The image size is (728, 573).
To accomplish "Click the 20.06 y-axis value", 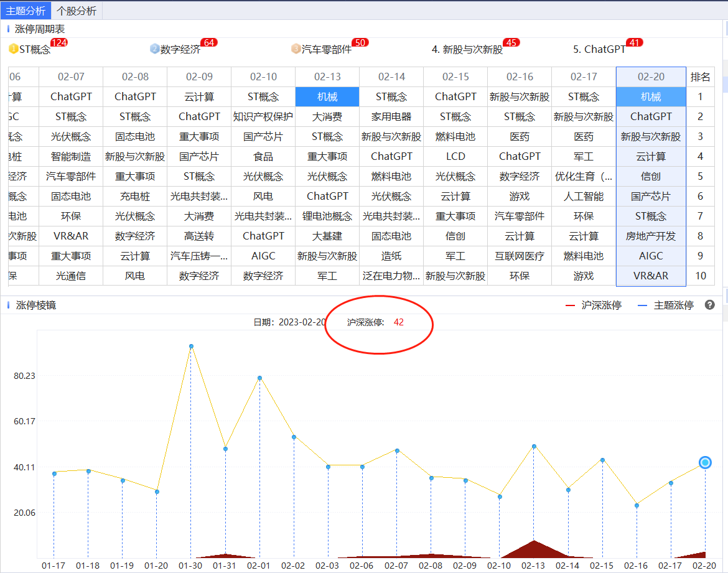I will (24, 513).
